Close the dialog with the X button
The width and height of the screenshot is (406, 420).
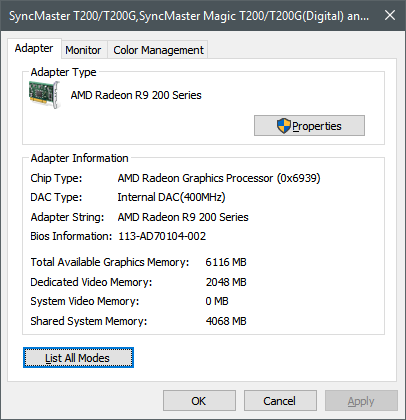390,15
